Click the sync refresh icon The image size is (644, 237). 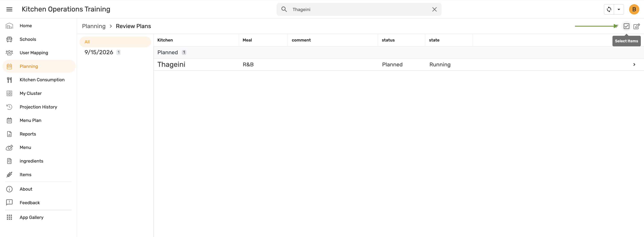pyautogui.click(x=609, y=9)
